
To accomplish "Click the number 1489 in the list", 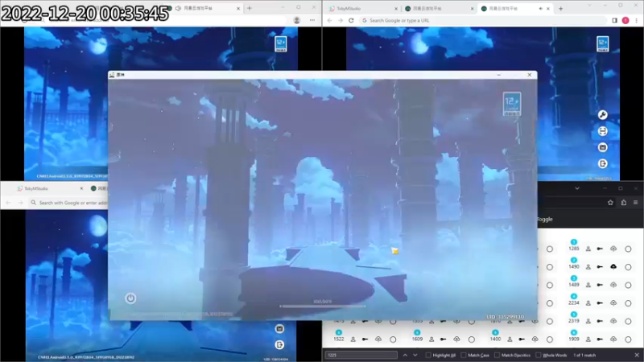I will 574,285.
